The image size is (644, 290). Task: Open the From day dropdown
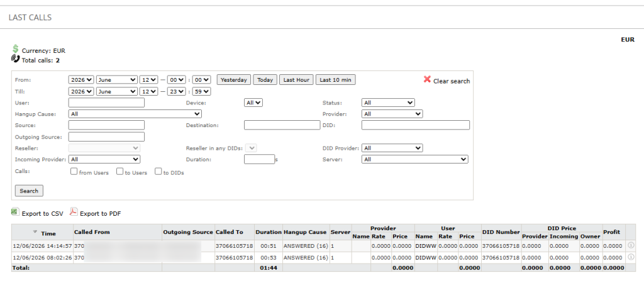tap(148, 80)
